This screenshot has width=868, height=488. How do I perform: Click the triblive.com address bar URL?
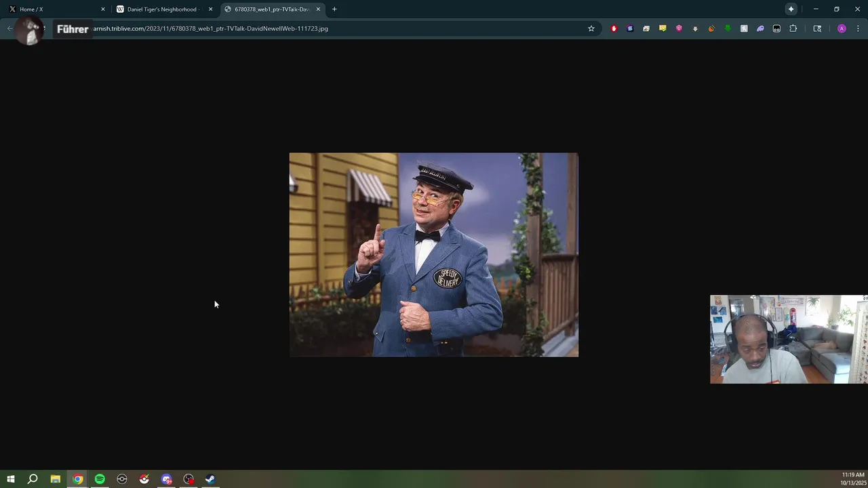211,28
